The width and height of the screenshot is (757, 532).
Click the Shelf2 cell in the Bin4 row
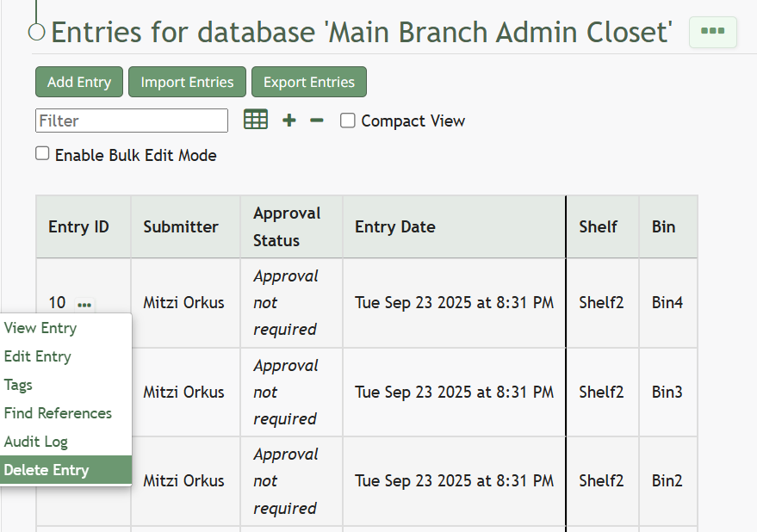point(601,303)
